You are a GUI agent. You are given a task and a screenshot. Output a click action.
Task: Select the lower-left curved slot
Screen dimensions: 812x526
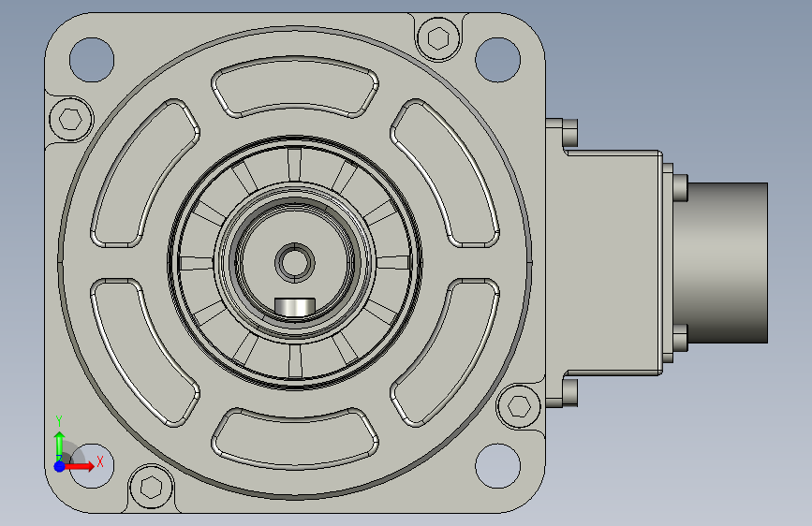tap(145, 353)
